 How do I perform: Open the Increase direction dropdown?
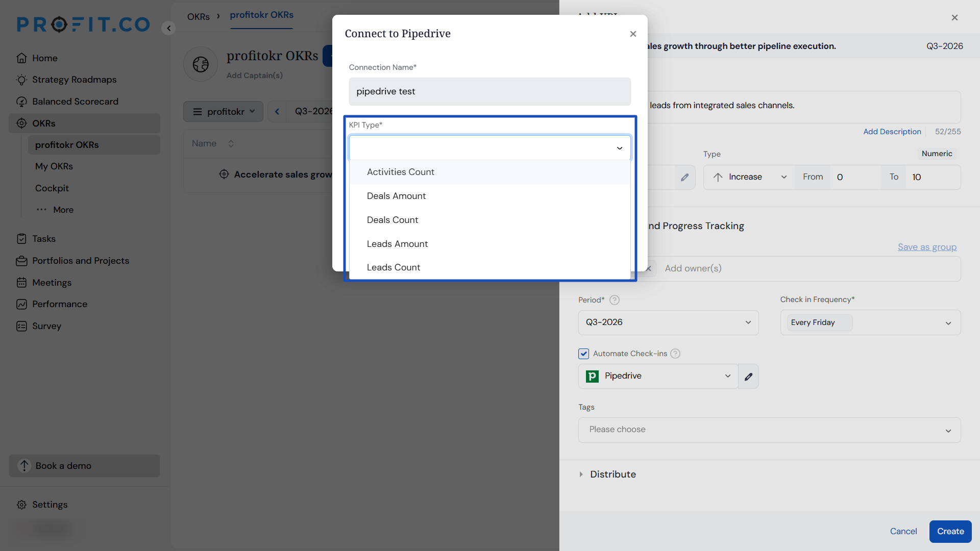749,177
